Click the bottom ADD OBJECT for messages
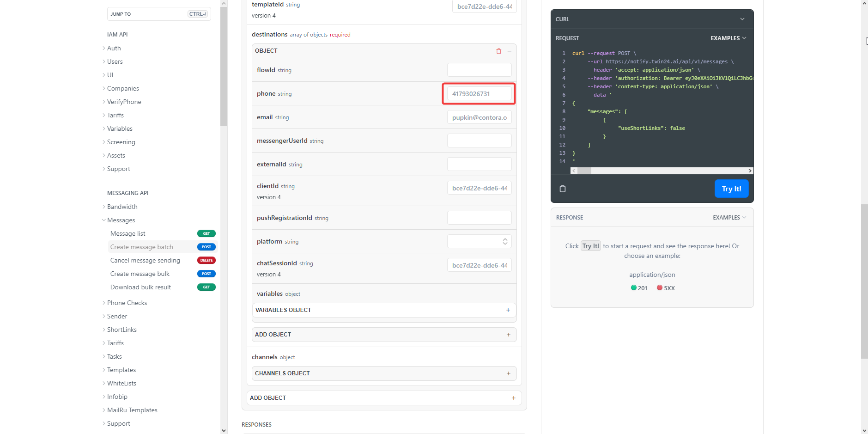 (384, 398)
